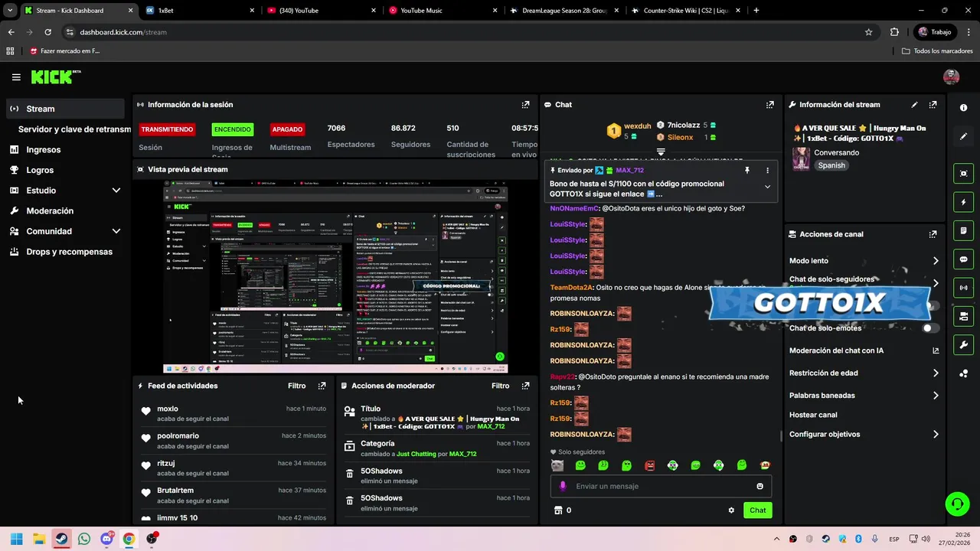Open the emoji picker in message box

(x=759, y=486)
